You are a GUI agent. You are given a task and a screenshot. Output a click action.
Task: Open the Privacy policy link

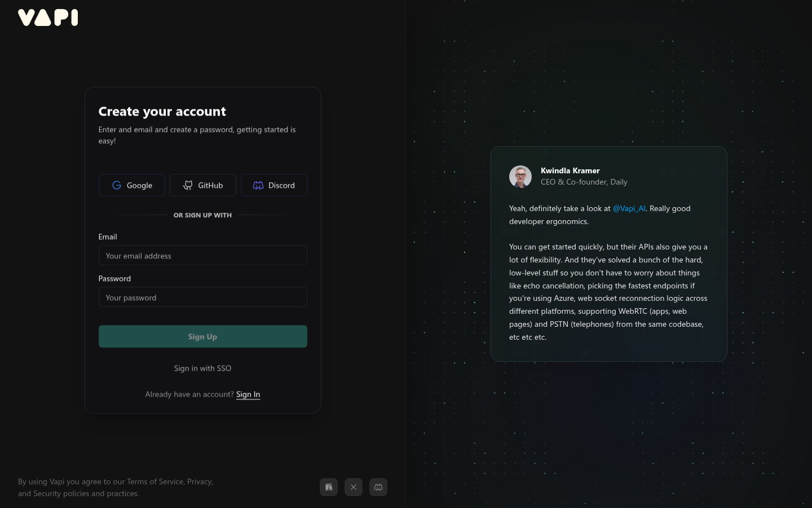tap(199, 481)
